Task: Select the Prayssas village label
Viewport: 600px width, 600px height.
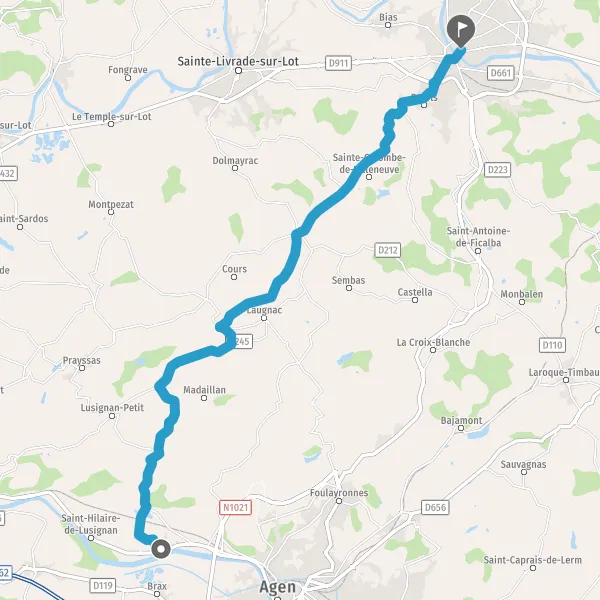Action: [x=82, y=360]
